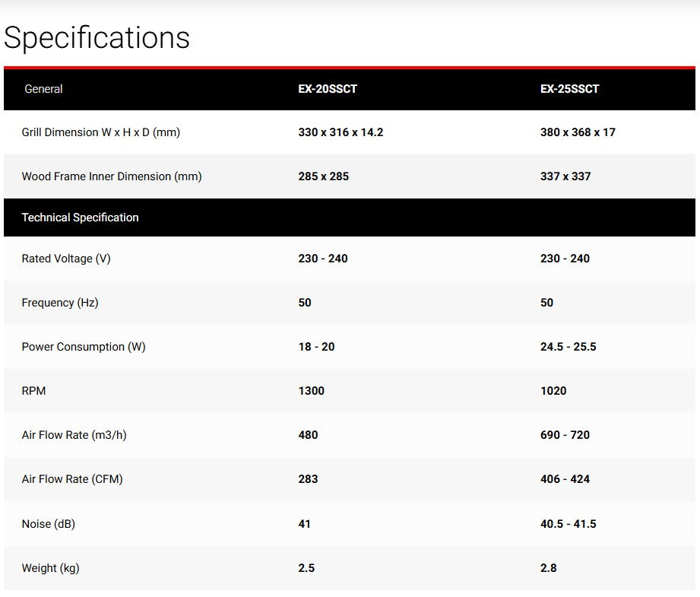Click the Technical Specification section header

80,218
